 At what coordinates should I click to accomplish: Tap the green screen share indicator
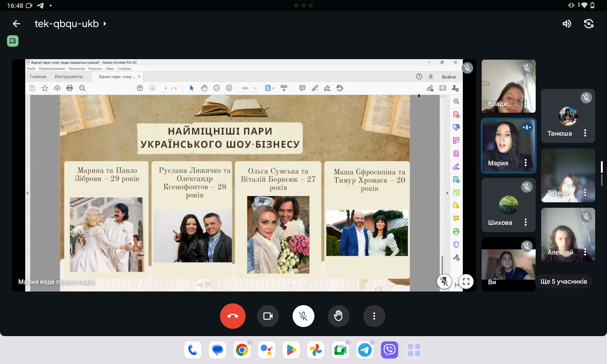pos(13,41)
